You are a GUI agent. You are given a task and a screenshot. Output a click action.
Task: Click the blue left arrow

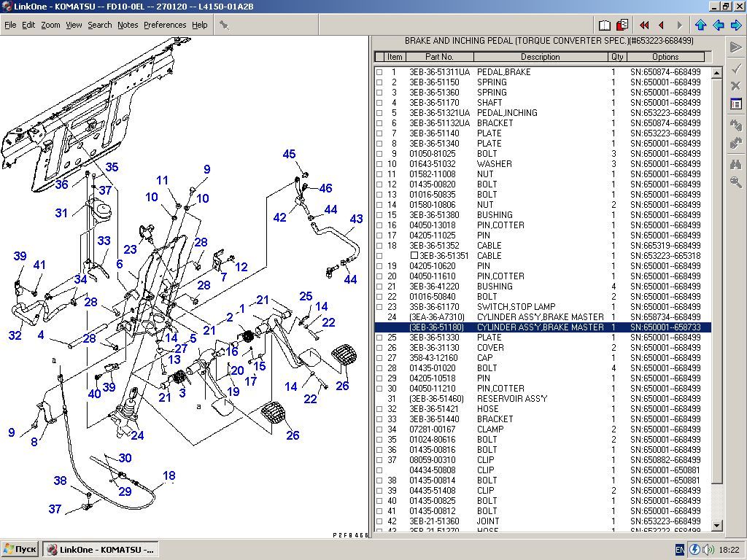click(x=719, y=25)
